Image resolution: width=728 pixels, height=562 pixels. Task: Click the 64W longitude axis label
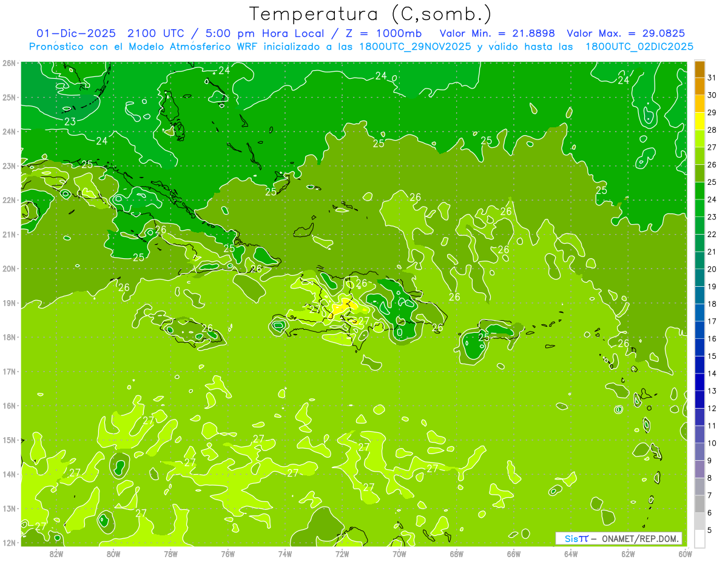point(571,553)
